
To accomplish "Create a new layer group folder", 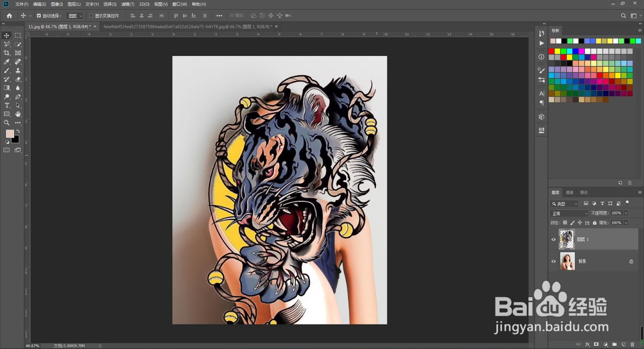I will 614,345.
